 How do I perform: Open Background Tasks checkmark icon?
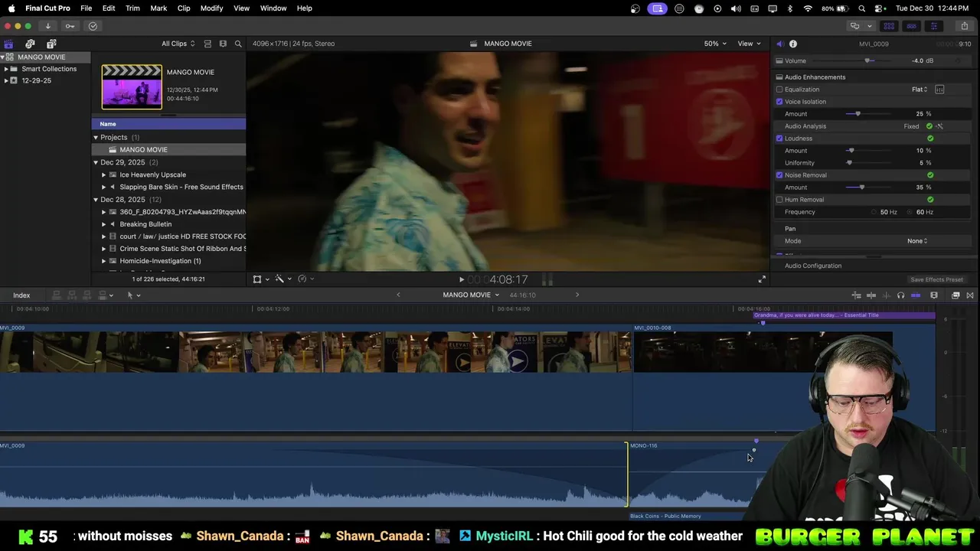[x=93, y=26]
